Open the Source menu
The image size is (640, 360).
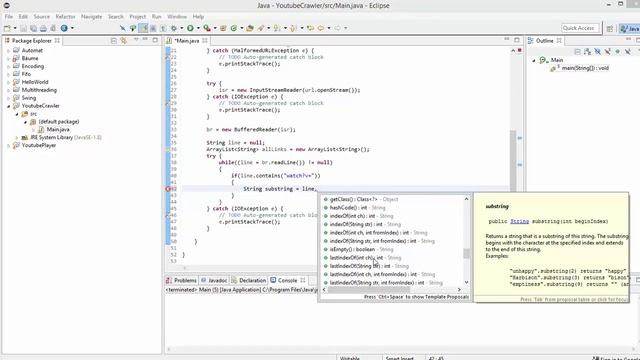(42, 17)
